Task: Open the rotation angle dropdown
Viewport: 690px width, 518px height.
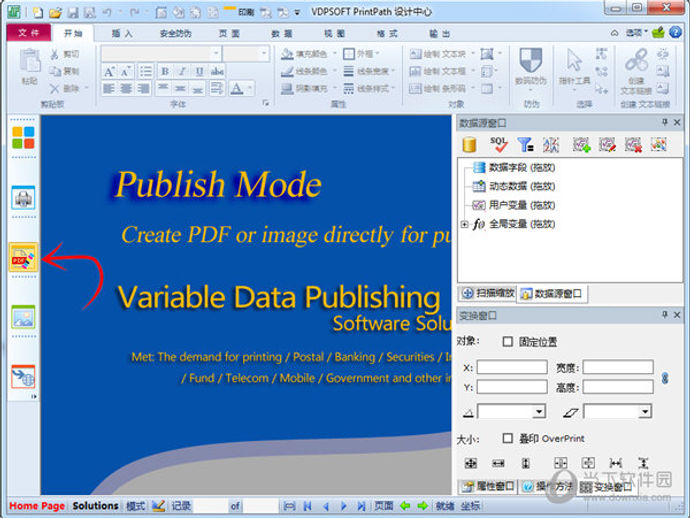Action: [x=539, y=412]
